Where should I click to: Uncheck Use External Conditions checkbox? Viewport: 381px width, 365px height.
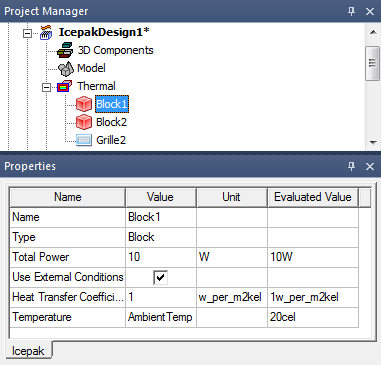click(x=161, y=277)
